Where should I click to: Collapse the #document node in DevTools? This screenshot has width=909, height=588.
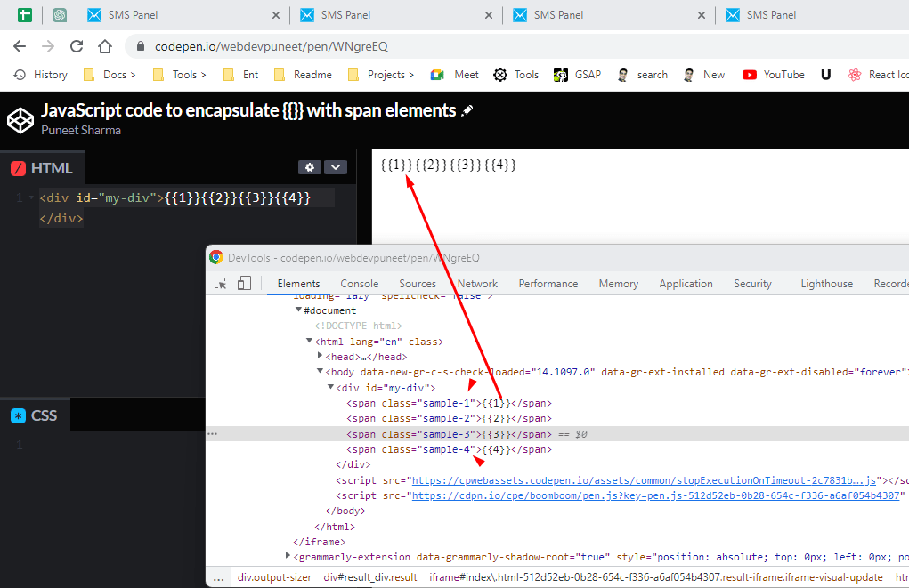pyautogui.click(x=299, y=310)
